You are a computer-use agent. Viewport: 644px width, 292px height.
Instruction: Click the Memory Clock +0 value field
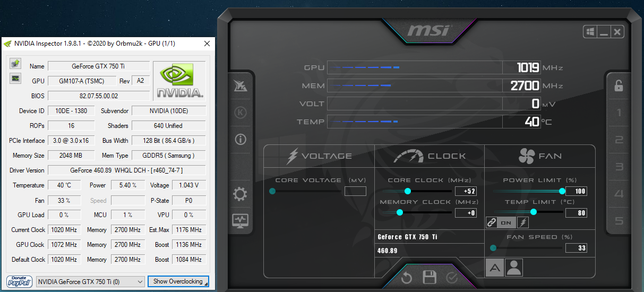point(466,213)
